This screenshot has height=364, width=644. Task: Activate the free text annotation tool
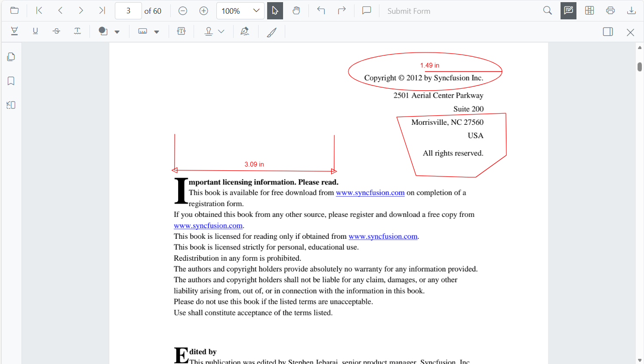[181, 31]
